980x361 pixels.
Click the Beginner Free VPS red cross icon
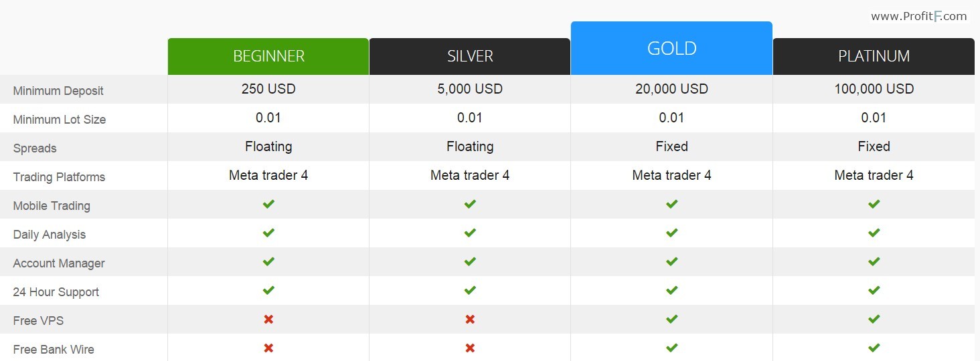268,320
